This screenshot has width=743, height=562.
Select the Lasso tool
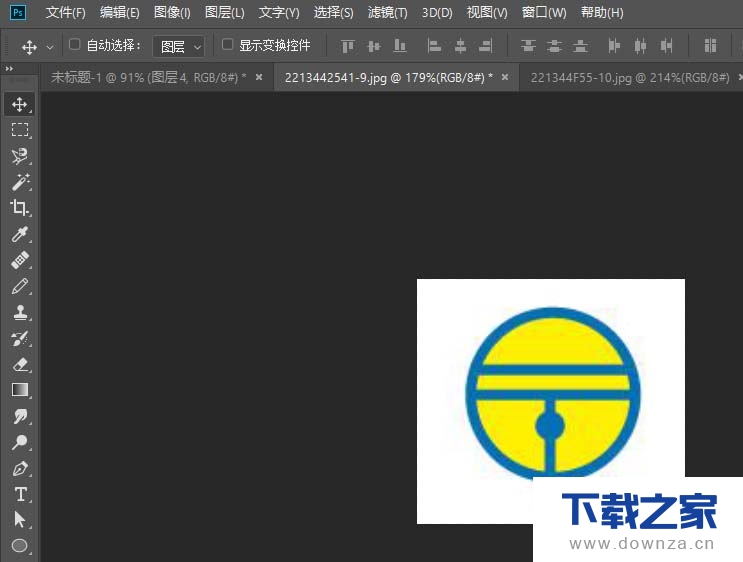(x=19, y=156)
